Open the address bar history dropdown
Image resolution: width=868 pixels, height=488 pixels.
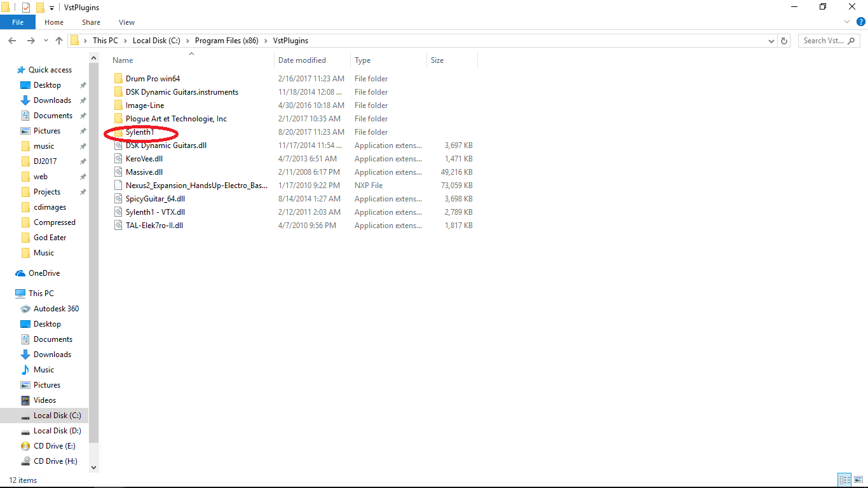[x=771, y=41]
